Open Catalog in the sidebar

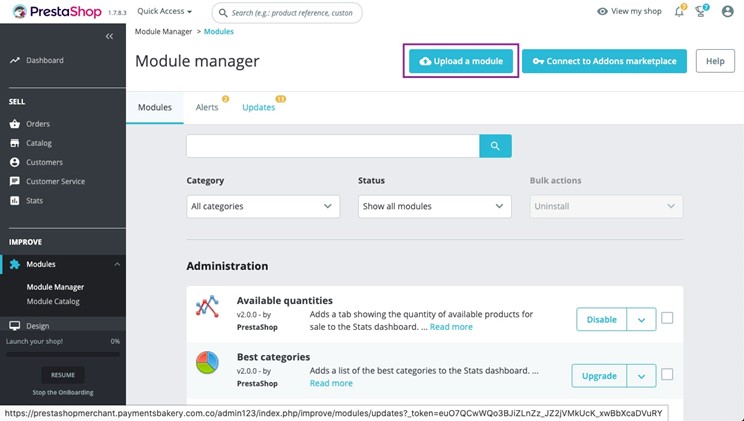click(x=39, y=143)
